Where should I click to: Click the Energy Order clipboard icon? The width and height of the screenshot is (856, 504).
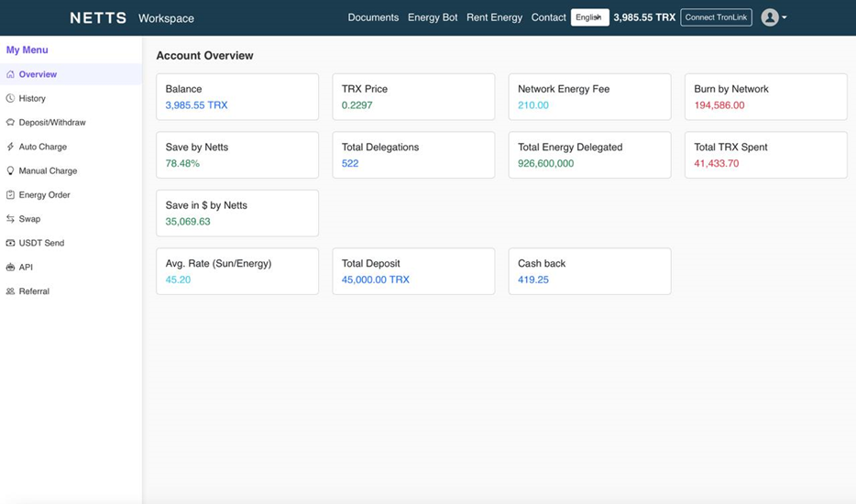(10, 194)
